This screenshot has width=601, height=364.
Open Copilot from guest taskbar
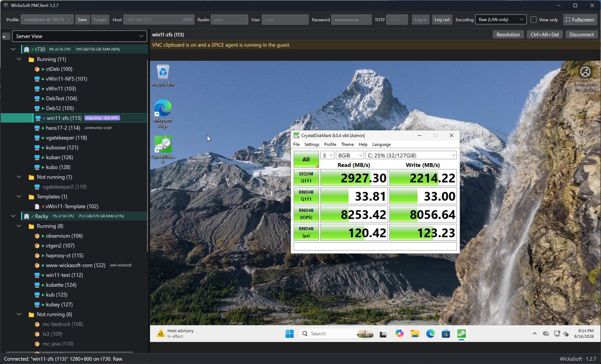pyautogui.click(x=399, y=334)
